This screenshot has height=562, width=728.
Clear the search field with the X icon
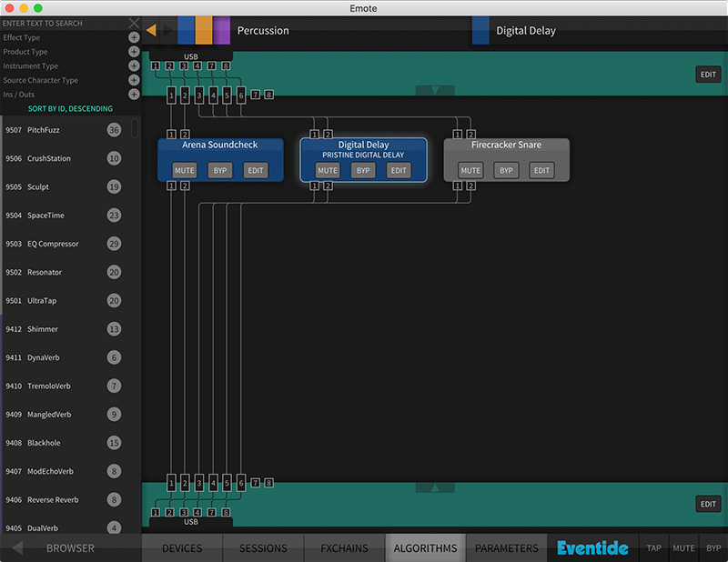[x=134, y=23]
